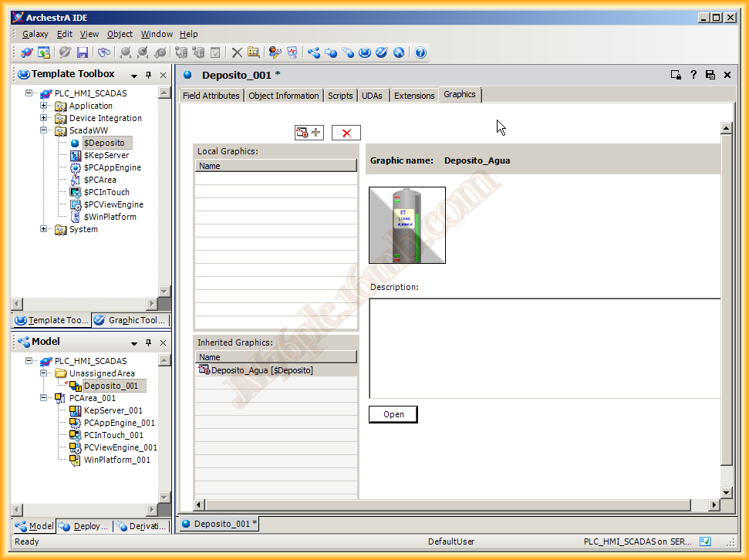This screenshot has height=560, width=749.
Task: Open the Galaxy menu
Action: click(35, 34)
